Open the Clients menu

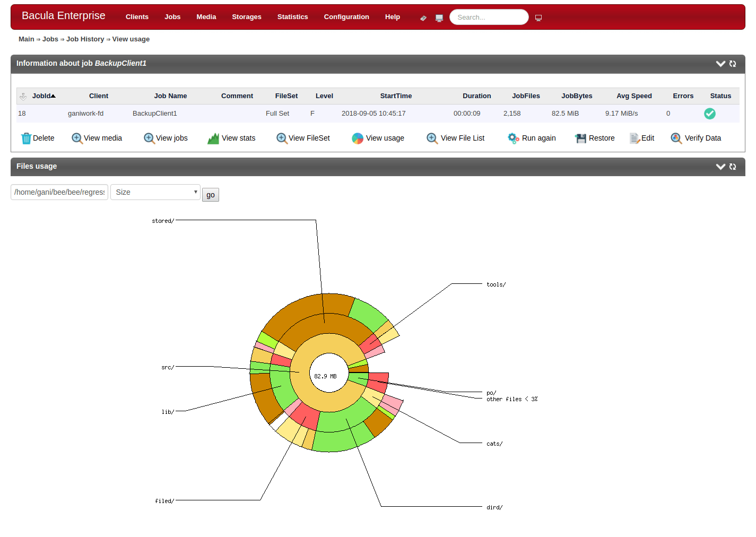tap(137, 17)
